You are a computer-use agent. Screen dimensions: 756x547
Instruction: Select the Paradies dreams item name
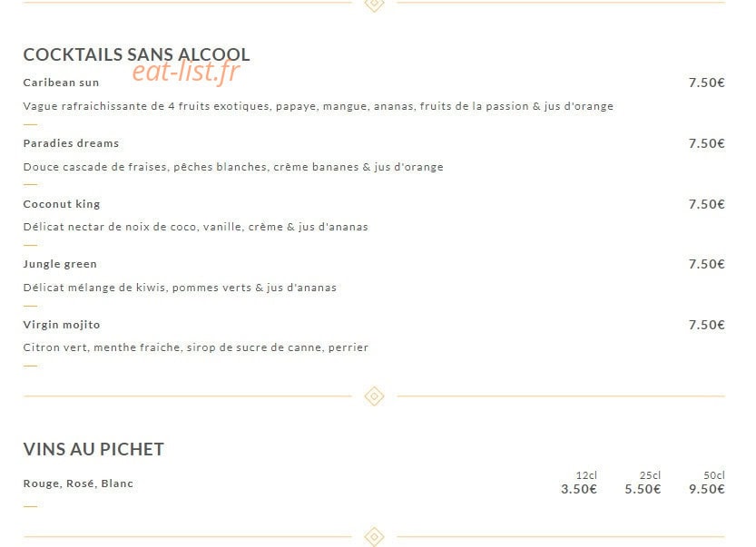click(x=71, y=143)
